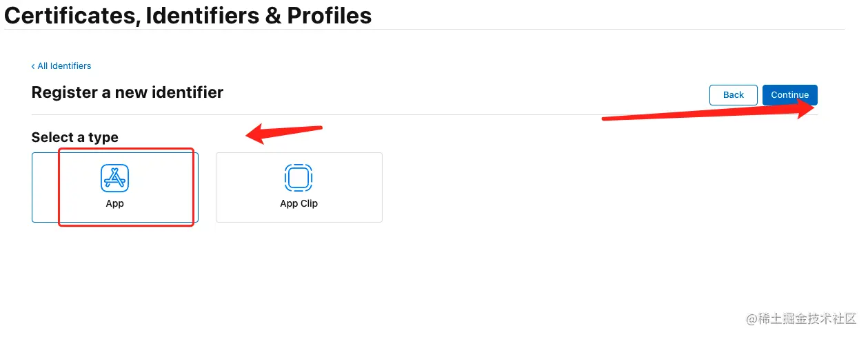Screen dimensions: 868x337
Task: Click the Back button
Action: (734, 95)
